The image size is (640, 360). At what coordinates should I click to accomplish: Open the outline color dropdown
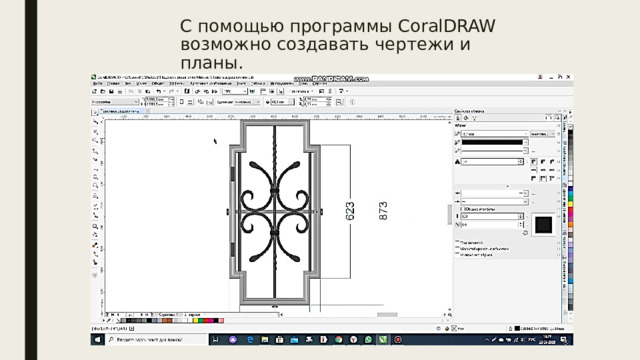tap(526, 142)
